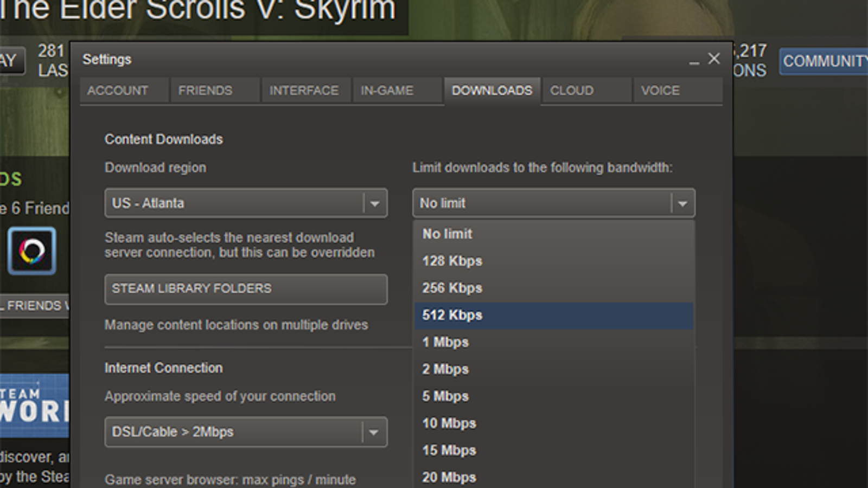Choose 2 Mbps from the list

coord(554,370)
